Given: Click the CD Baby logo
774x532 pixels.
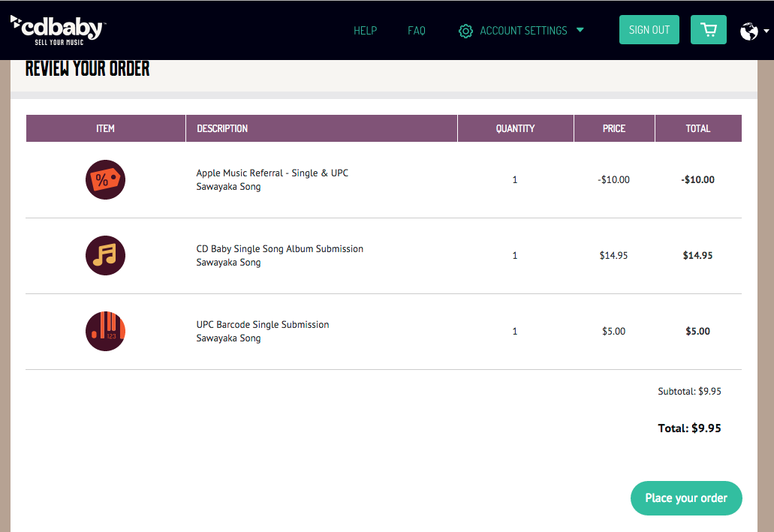Looking at the screenshot, I should (x=58, y=31).
